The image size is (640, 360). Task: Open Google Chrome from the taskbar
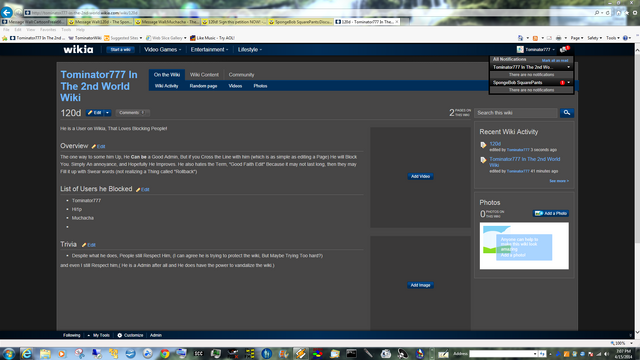(x=165, y=353)
